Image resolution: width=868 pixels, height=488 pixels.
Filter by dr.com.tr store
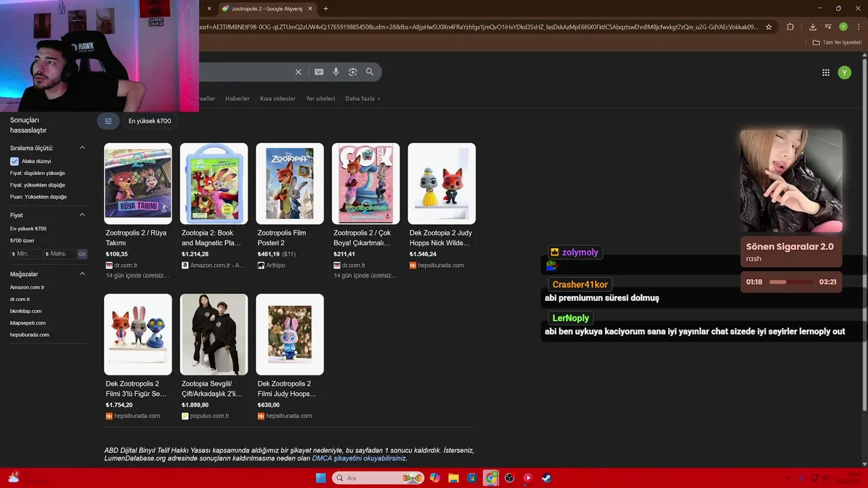(20, 299)
